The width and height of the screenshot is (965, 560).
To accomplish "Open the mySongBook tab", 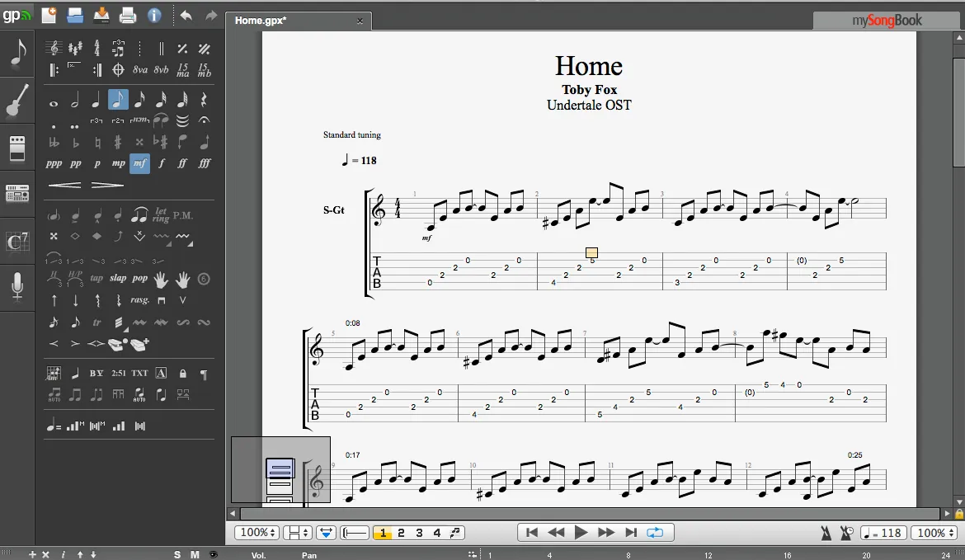I will tap(887, 21).
